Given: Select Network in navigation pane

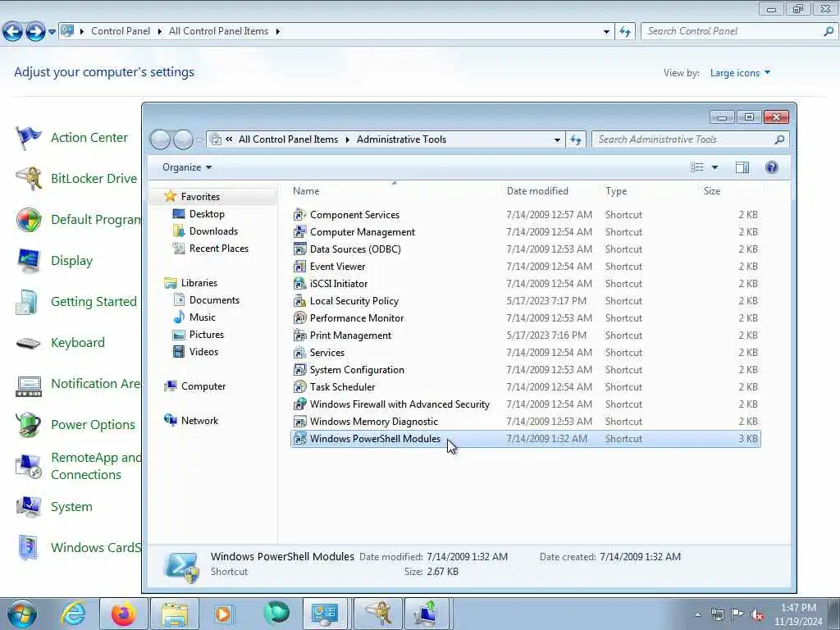Looking at the screenshot, I should [199, 421].
